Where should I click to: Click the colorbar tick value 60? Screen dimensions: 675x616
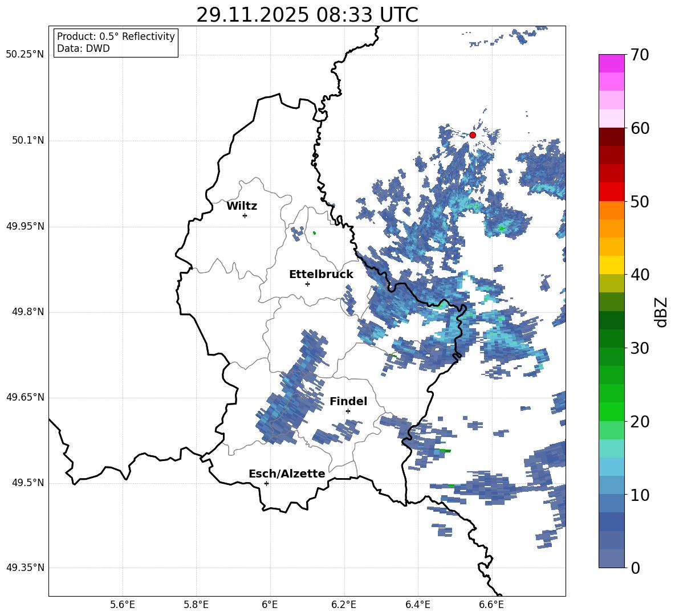coord(640,128)
